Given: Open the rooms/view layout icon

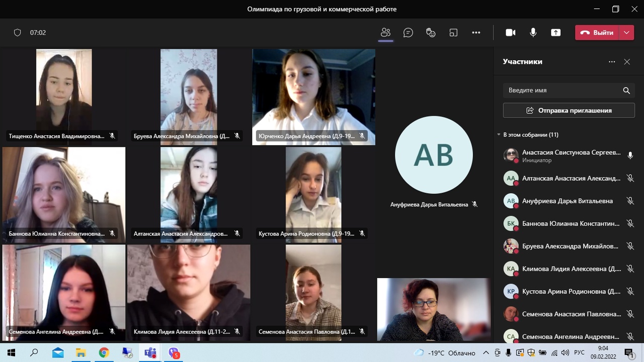Looking at the screenshot, I should point(453,33).
